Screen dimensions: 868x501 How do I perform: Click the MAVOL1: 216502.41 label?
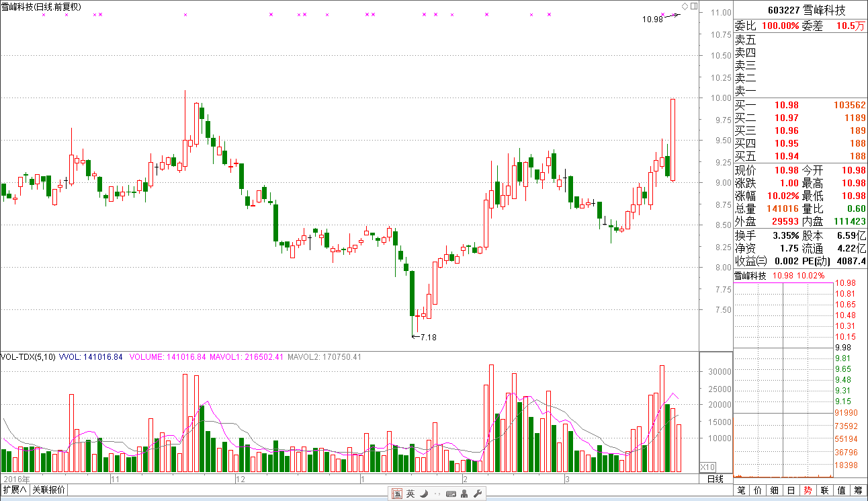(x=247, y=357)
